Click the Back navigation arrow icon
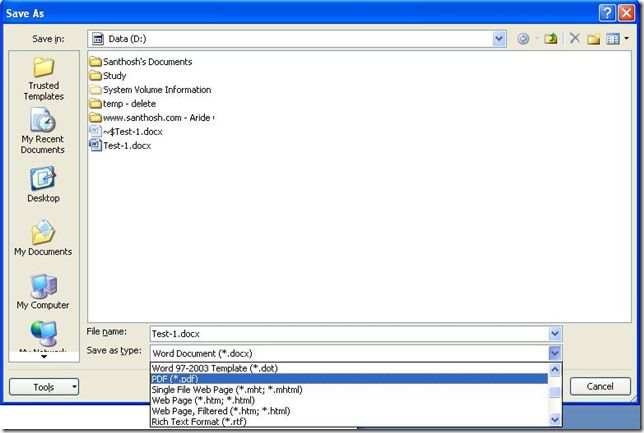 tap(523, 39)
